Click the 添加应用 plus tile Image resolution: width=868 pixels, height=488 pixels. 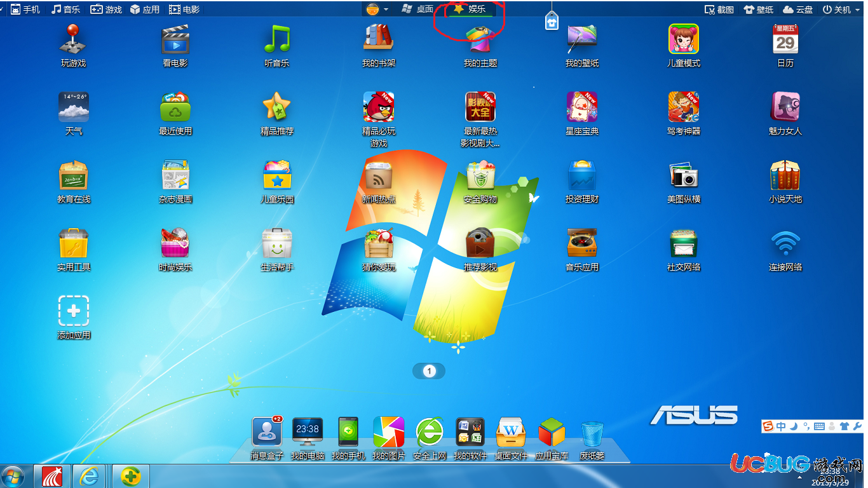[74, 311]
